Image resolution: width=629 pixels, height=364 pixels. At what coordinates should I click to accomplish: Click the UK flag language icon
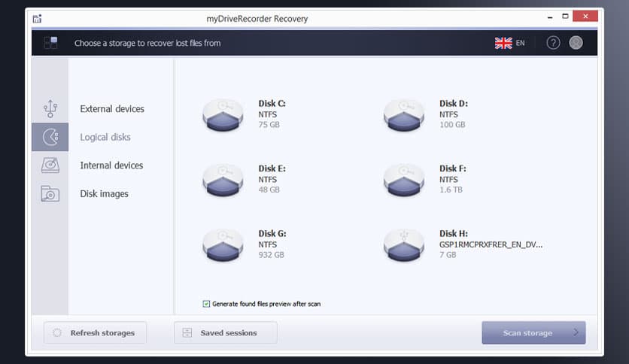pos(503,43)
